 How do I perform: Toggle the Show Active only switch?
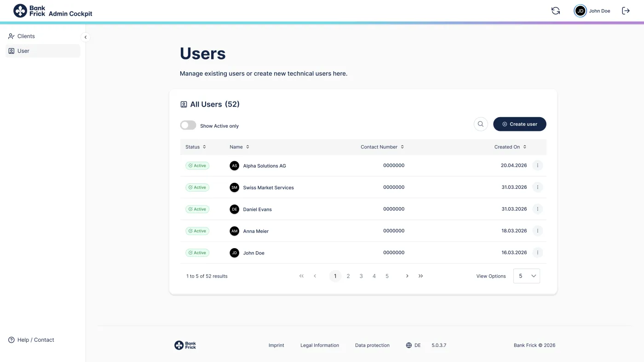[x=188, y=125]
